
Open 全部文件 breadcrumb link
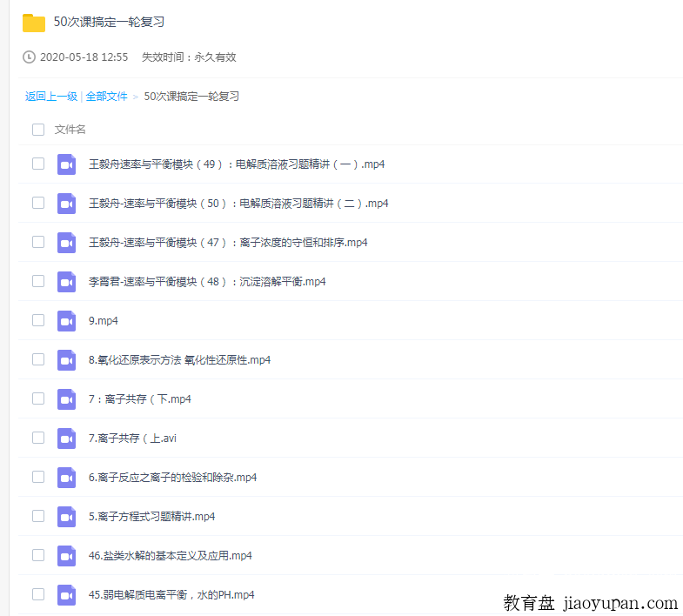106,97
